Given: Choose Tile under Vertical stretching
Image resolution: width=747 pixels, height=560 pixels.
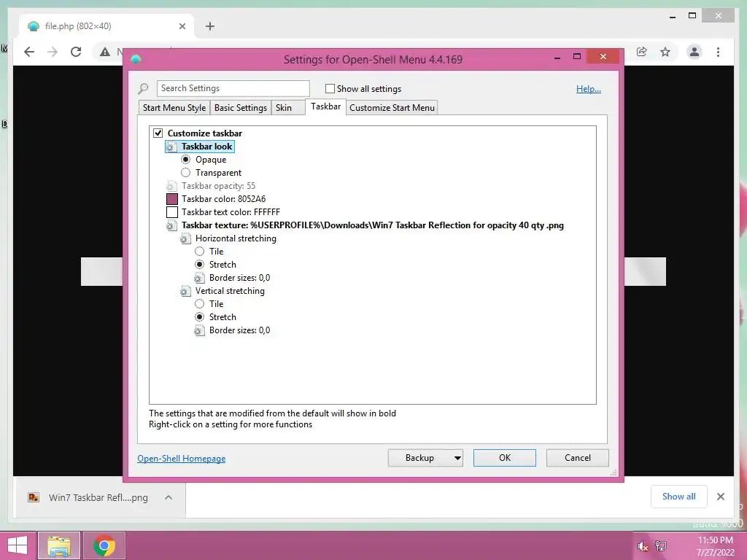Looking at the screenshot, I should (x=200, y=304).
